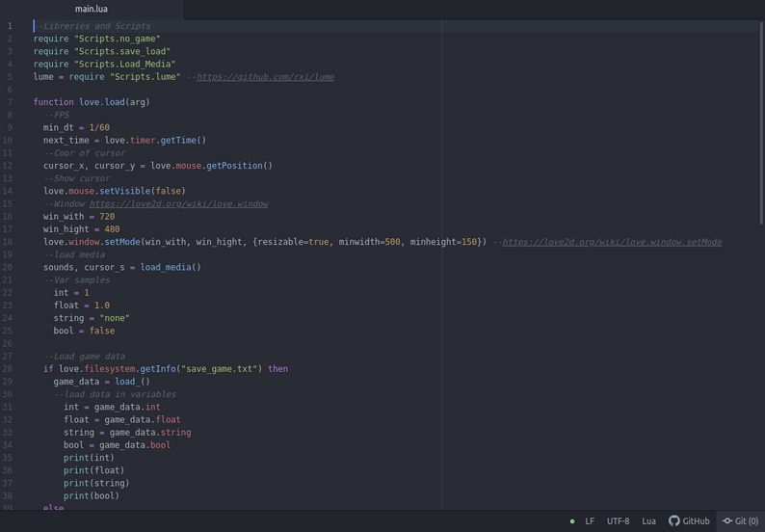Screen dimensions: 765x532
Task: Click the print(int) statement
Action: coord(89,458)
